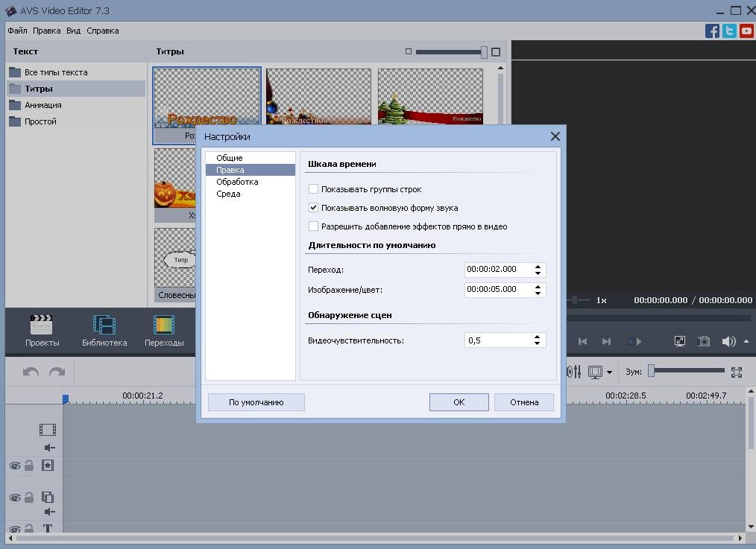Image resolution: width=756 pixels, height=549 pixels.
Task: Click the text track T icon
Action: pos(48,528)
